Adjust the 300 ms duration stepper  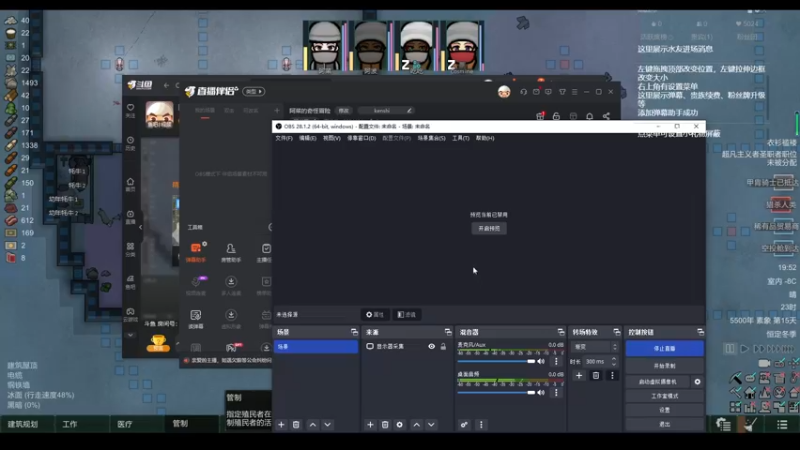[x=614, y=361]
